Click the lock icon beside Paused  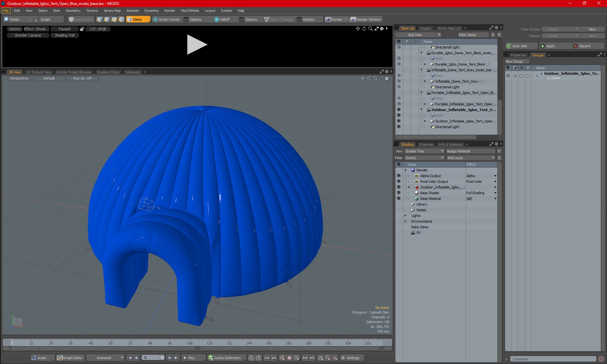[x=82, y=29]
